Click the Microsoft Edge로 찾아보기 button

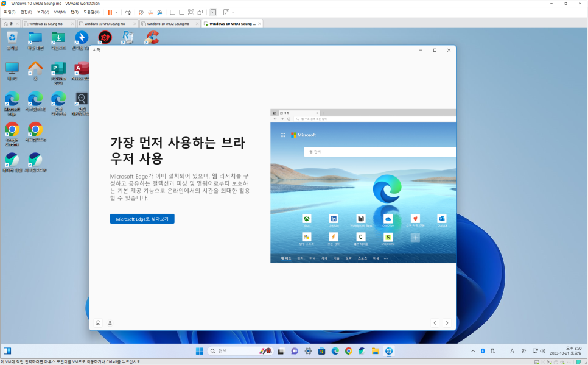[x=142, y=219]
